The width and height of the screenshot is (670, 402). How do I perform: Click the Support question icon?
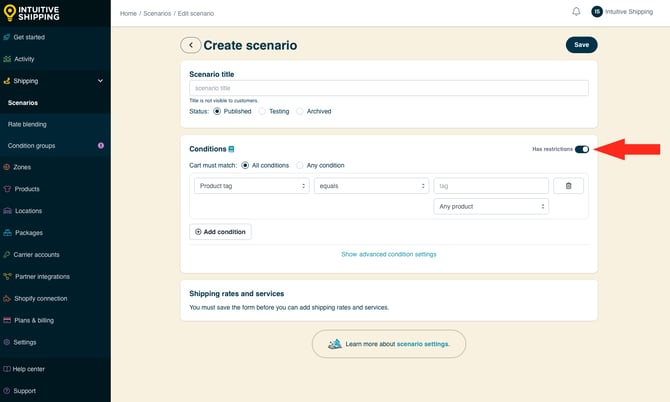click(6, 391)
